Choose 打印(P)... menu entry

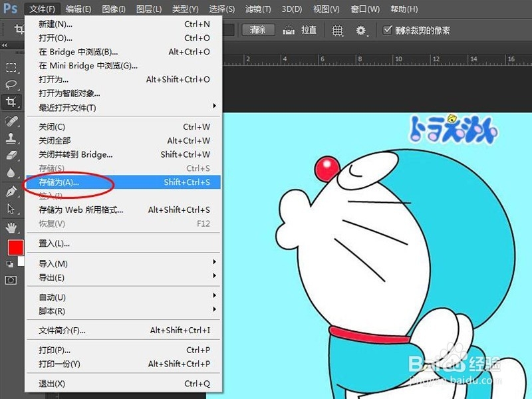coord(124,350)
